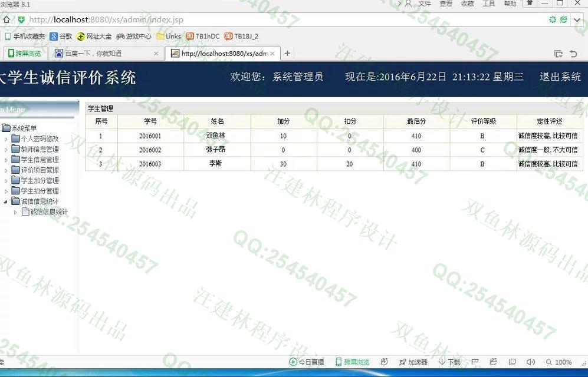588x377 pixels.
Task: Click the speaker mute icon in the status bar
Action: tap(531, 362)
